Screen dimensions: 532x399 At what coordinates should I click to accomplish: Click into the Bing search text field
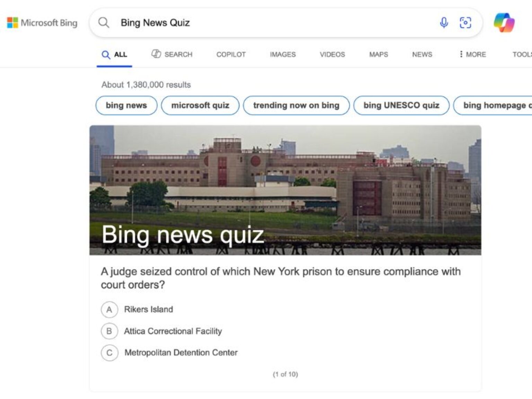tap(270, 23)
